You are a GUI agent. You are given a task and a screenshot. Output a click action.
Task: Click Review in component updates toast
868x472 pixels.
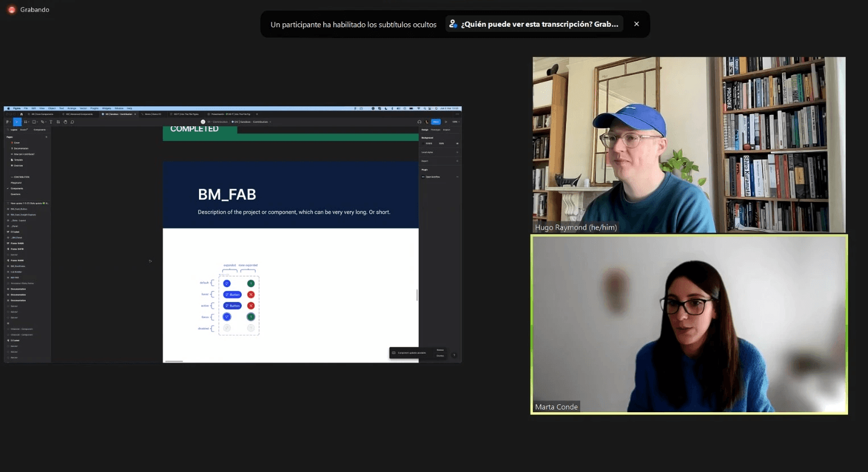click(x=440, y=350)
